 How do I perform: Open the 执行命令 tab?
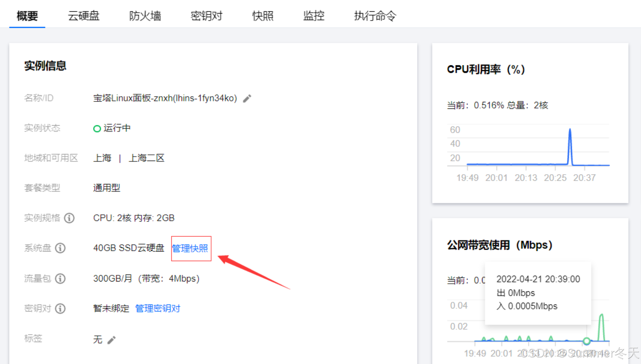pyautogui.click(x=375, y=16)
